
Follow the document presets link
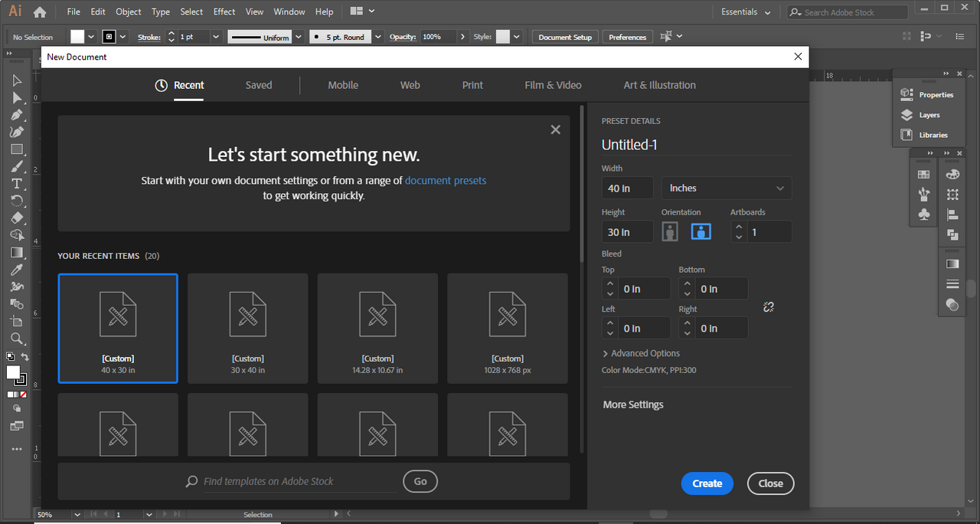pos(446,181)
